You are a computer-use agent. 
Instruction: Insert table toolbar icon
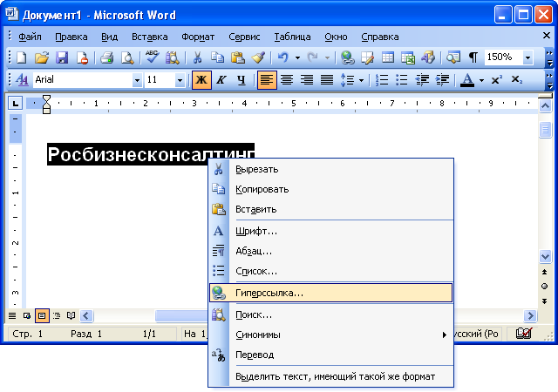[388, 57]
